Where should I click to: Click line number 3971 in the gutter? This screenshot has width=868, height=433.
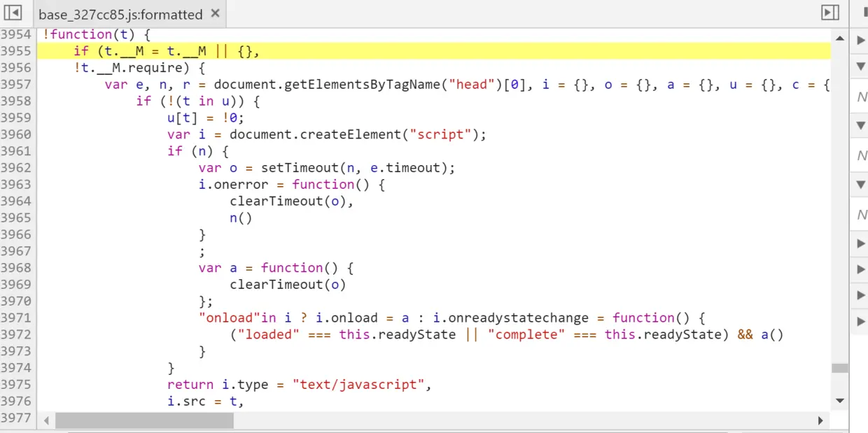(16, 318)
